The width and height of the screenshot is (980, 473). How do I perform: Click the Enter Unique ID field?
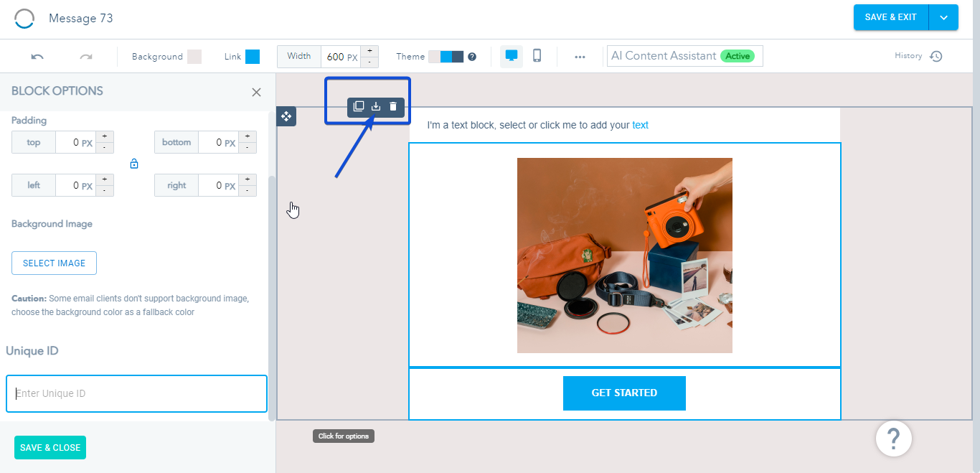(136, 393)
